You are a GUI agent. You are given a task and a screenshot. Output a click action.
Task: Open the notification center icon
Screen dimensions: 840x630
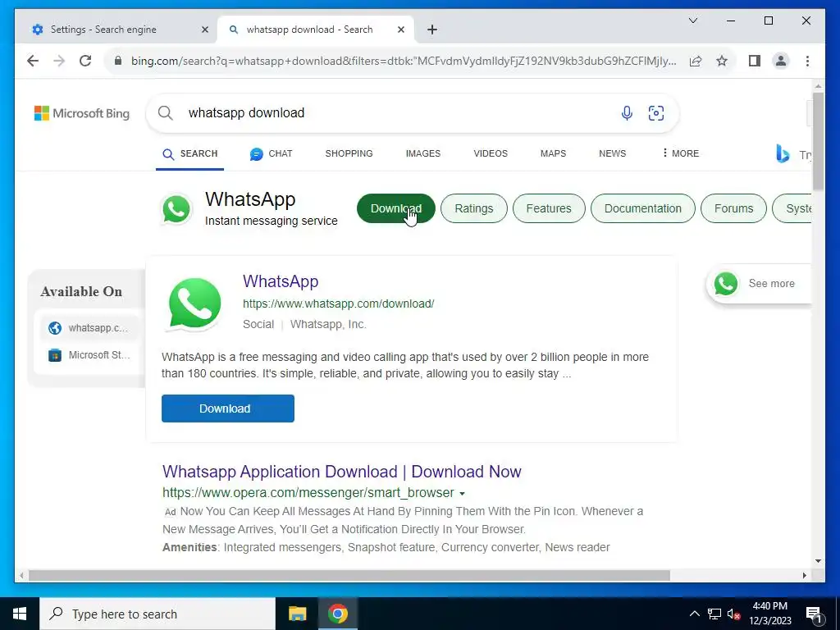814,614
